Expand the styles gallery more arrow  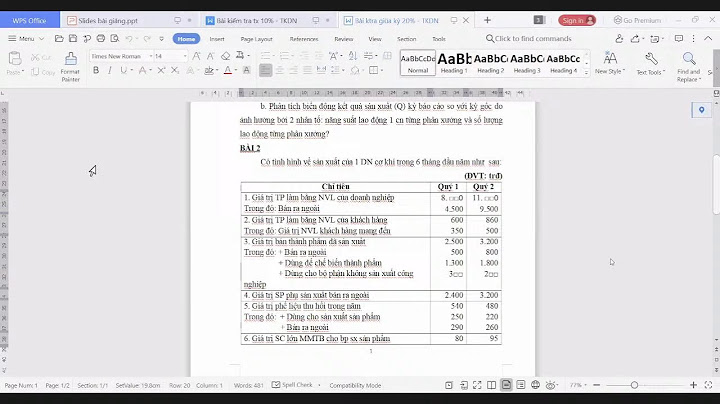pyautogui.click(x=586, y=73)
